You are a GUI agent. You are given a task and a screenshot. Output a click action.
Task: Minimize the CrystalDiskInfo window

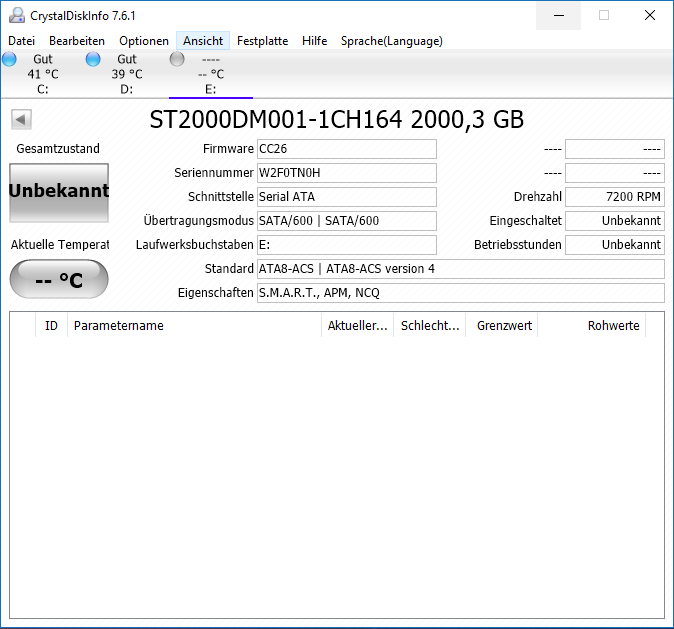click(558, 15)
